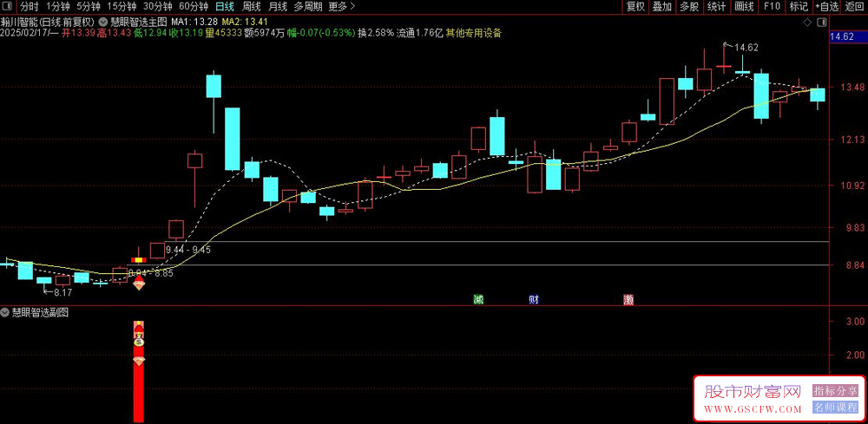Open the WWW.GSCFW.COM website link
This screenshot has height=424, width=868.
[x=751, y=409]
